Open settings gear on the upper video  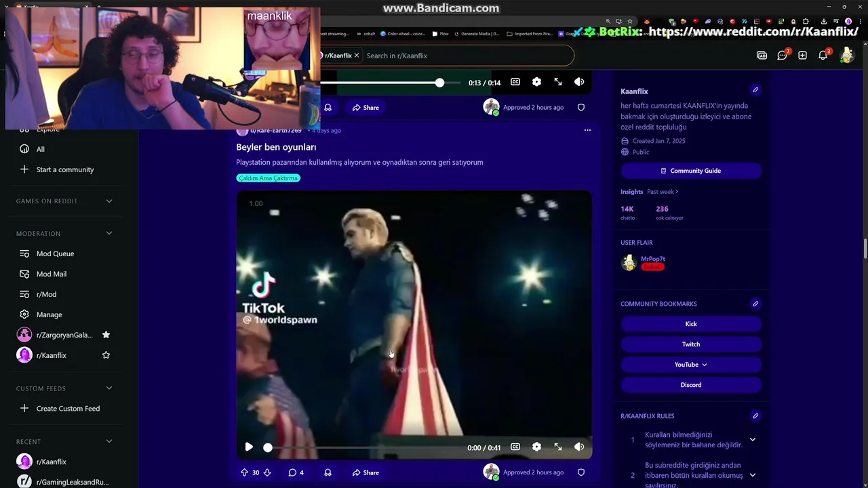536,82
